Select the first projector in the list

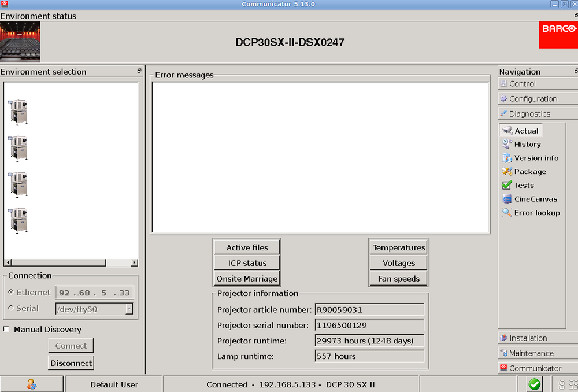[18, 113]
